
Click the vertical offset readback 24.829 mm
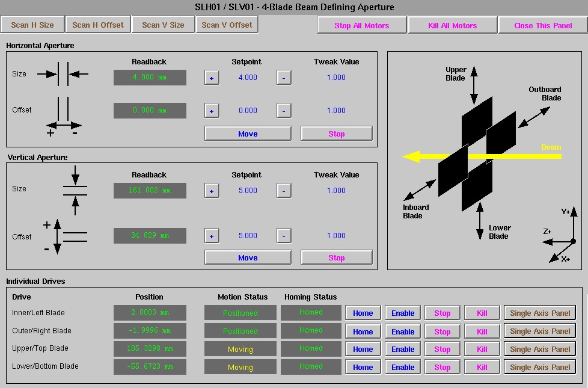point(150,236)
